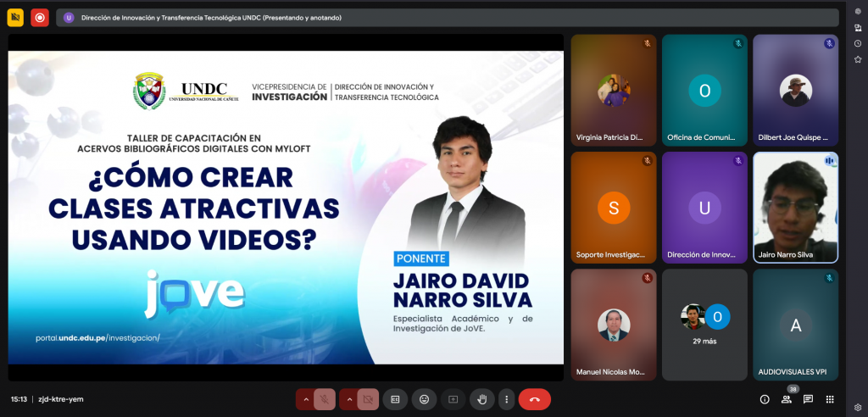868x417 pixels.
Task: Click muted mic icon on Dilbert Joe Quispe tile
Action: coord(829,43)
